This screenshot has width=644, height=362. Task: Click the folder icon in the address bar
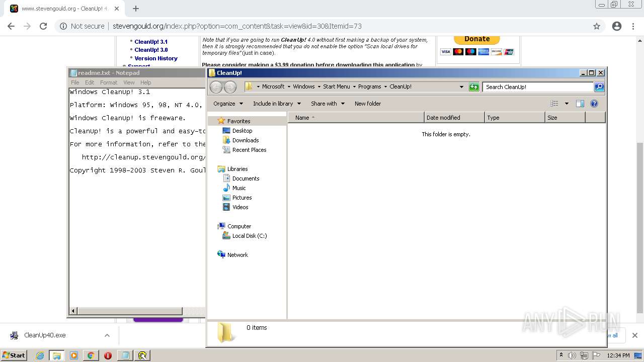point(249,86)
